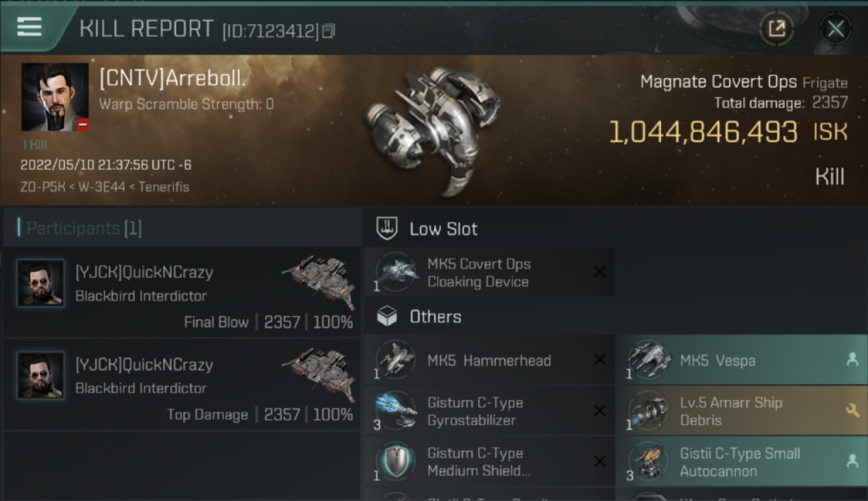Viewport: 868px width, 501px height.
Task: Select MK5 Covert Ops Cloaking Device icon
Action: [x=395, y=272]
